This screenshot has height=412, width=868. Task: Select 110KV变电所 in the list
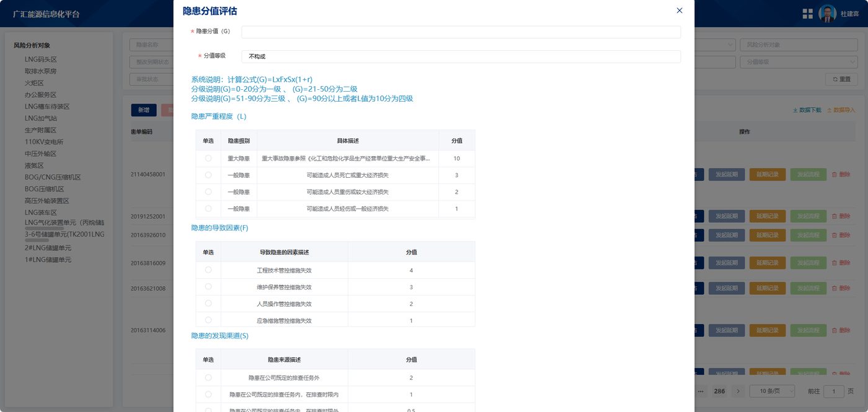point(44,142)
